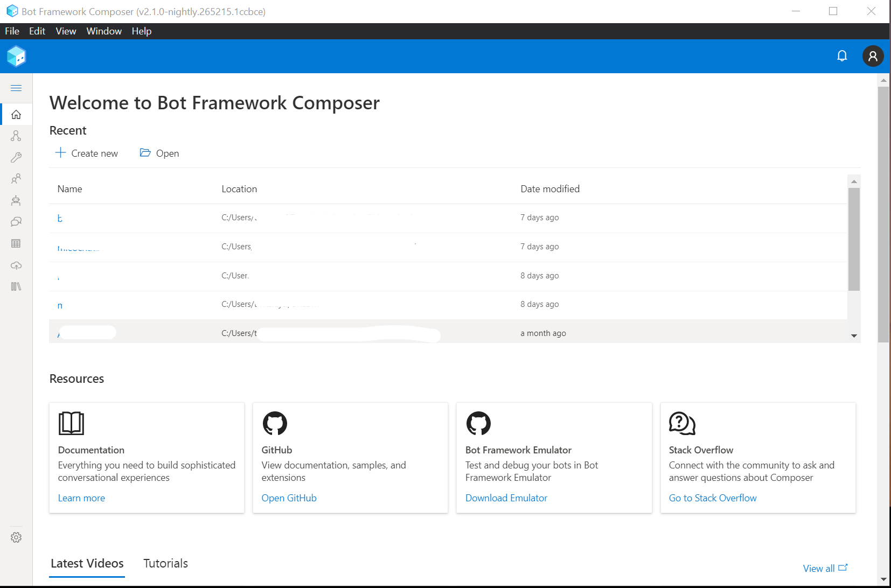
Task: Expand the hamburger navigation menu
Action: tap(16, 88)
